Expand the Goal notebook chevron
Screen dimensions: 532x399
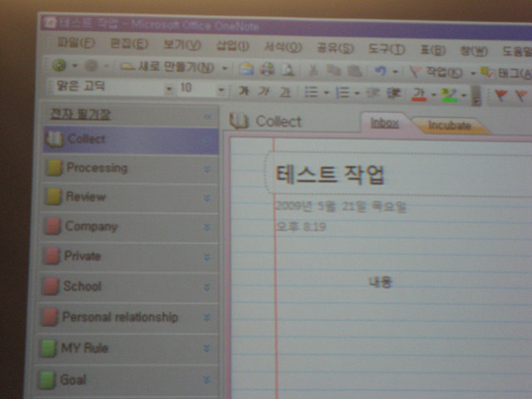(x=206, y=380)
